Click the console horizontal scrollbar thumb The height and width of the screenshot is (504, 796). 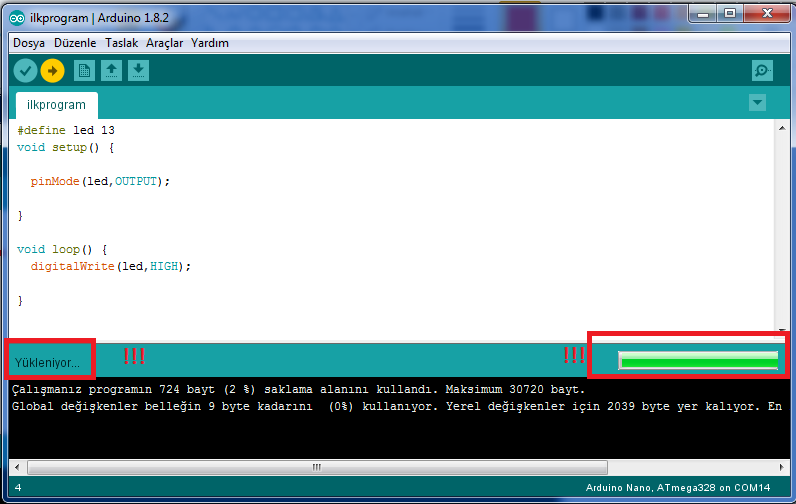click(317, 467)
